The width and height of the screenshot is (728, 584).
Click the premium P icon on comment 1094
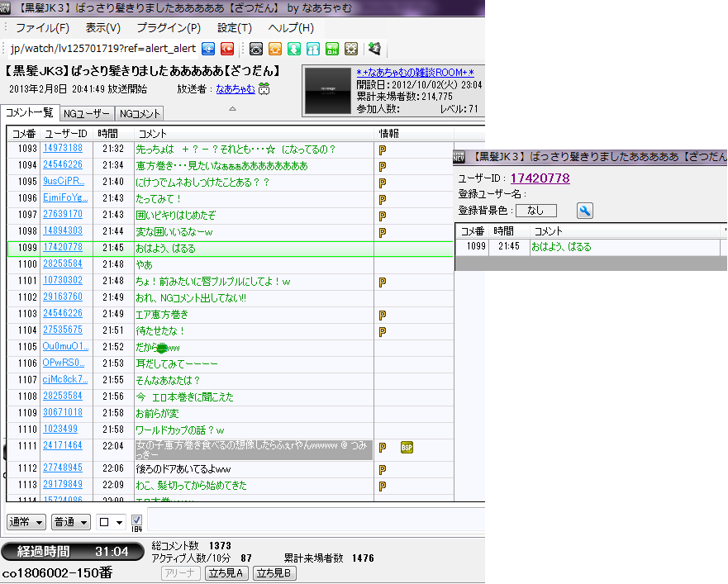coord(383,166)
